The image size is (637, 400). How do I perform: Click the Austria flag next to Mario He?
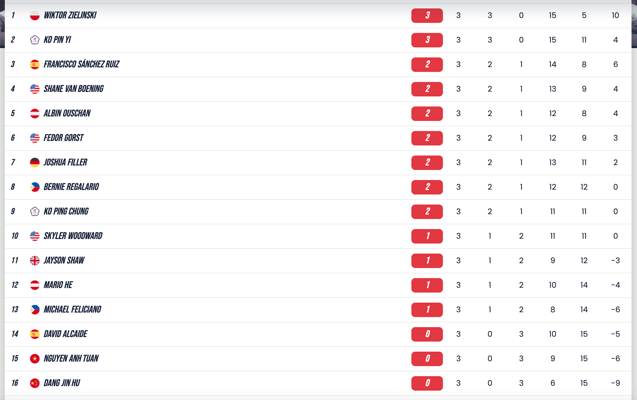(x=35, y=285)
